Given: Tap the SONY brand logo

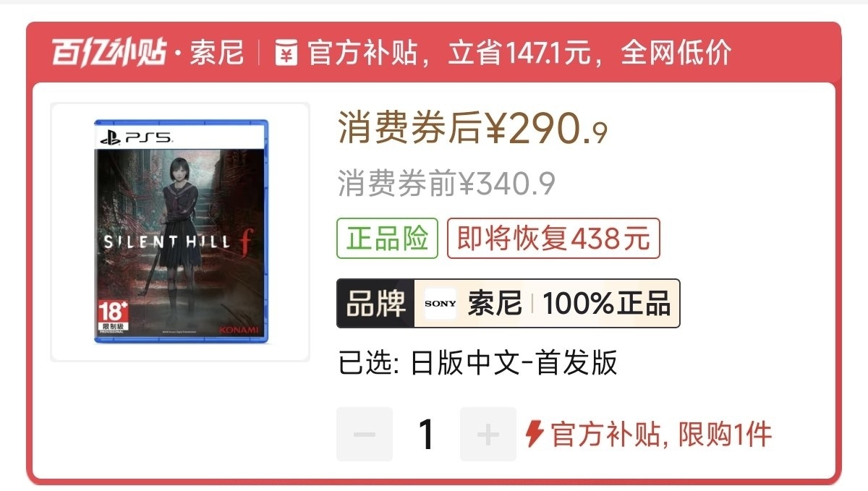Looking at the screenshot, I should pyautogui.click(x=440, y=304).
